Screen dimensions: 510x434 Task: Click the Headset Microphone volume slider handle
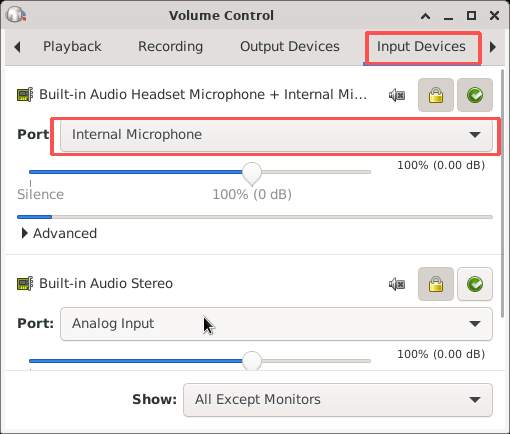tap(252, 173)
